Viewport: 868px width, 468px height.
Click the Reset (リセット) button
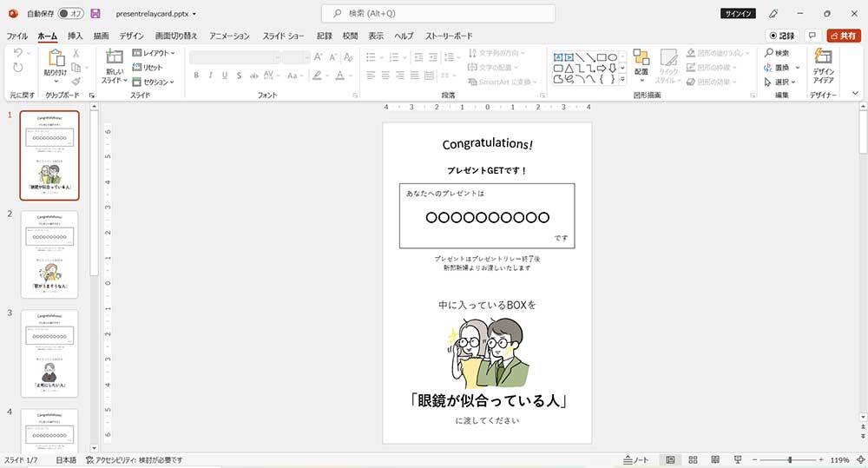pos(148,67)
